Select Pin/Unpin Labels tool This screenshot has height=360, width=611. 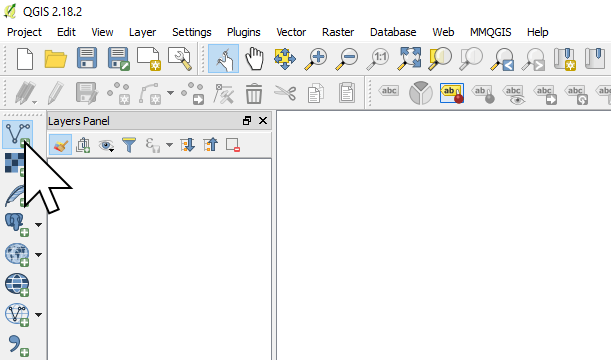[483, 94]
